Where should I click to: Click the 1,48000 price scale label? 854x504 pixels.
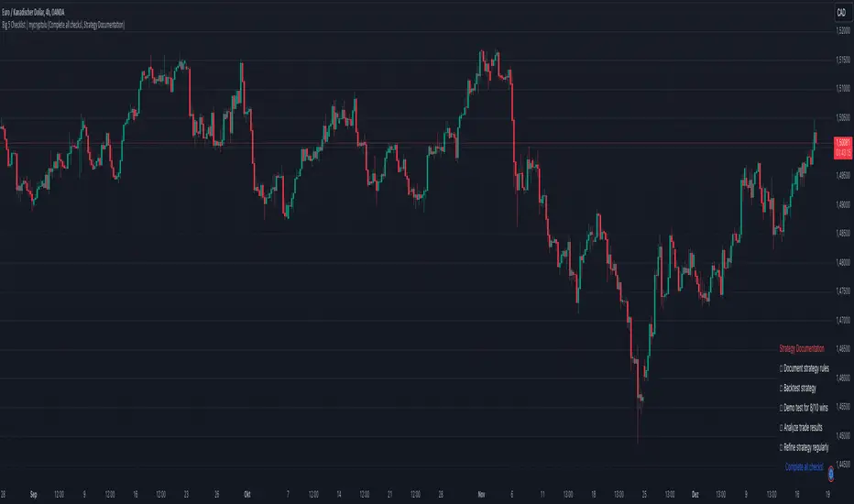(842, 262)
